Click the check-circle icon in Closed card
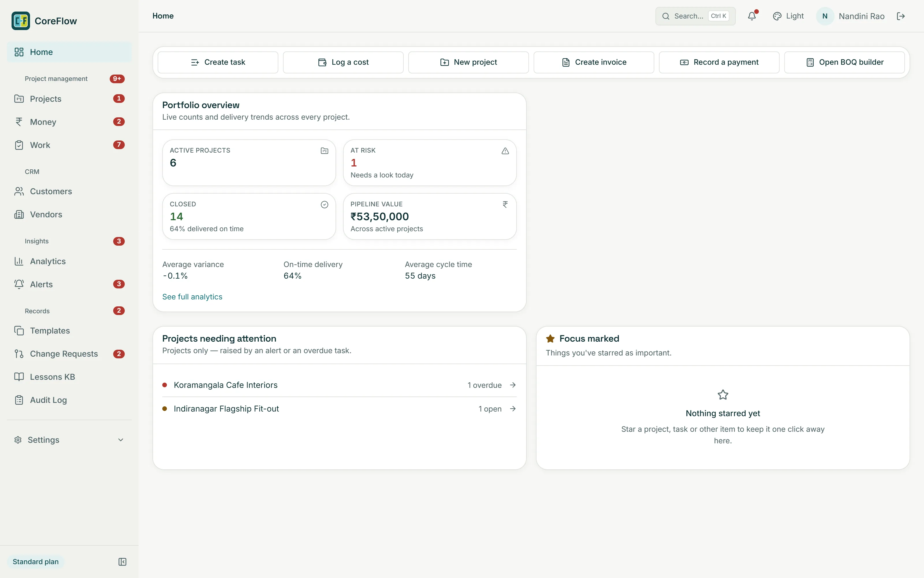This screenshot has height=578, width=924. coord(324,205)
